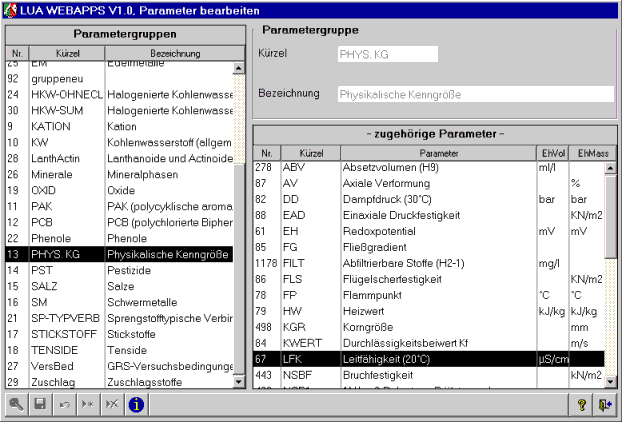Viewport: 622px width, 422px height.
Task: Click the Kürzel input field
Action: tap(388, 54)
